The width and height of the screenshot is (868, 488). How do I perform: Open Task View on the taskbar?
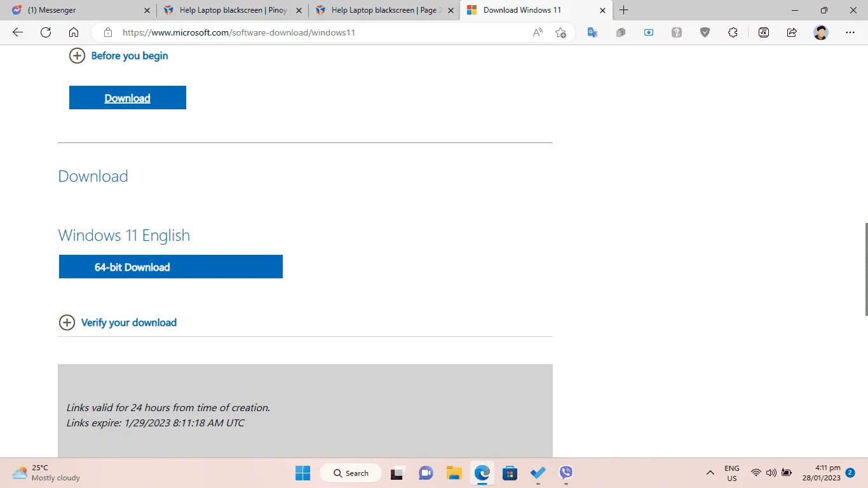tap(398, 473)
